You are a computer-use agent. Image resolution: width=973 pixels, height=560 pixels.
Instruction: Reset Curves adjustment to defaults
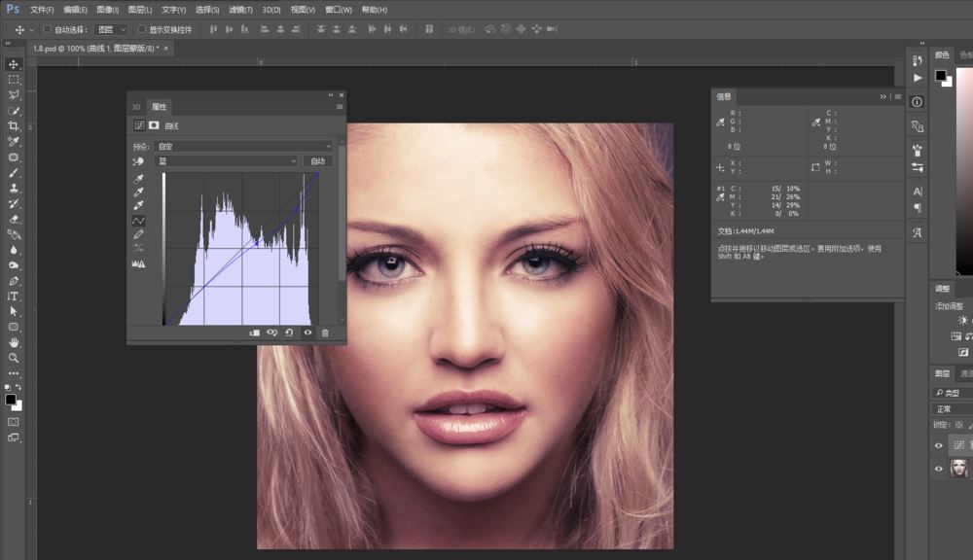[289, 333]
